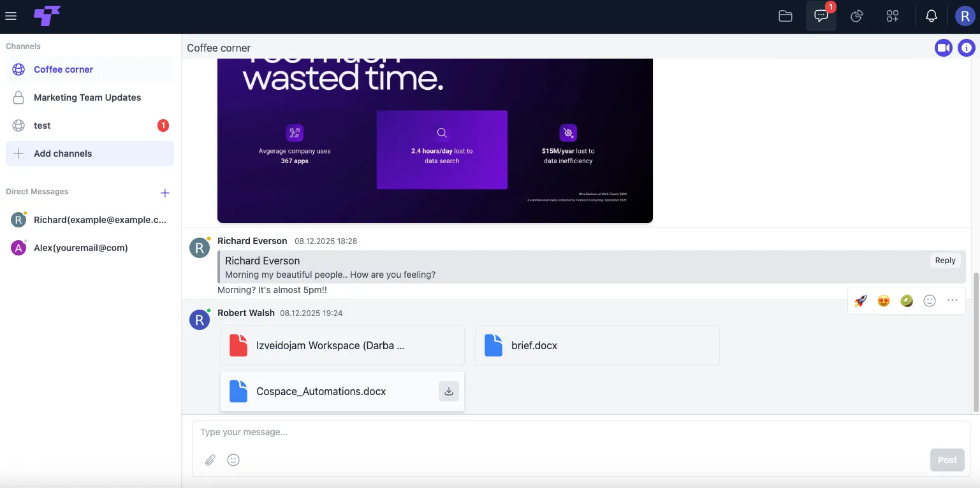
Task: Click Richard Everson's avatar on message
Action: coord(200,248)
